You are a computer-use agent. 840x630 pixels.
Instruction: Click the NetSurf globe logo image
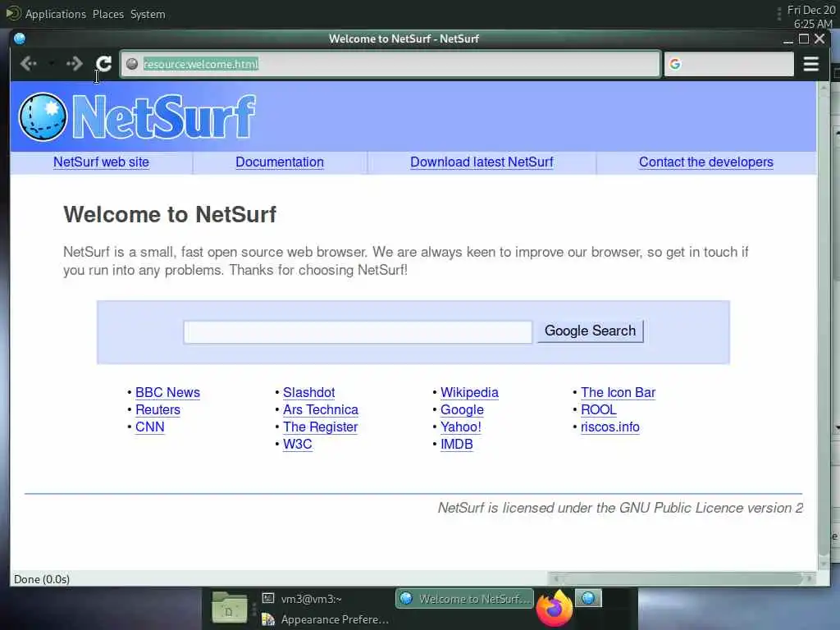[43, 116]
